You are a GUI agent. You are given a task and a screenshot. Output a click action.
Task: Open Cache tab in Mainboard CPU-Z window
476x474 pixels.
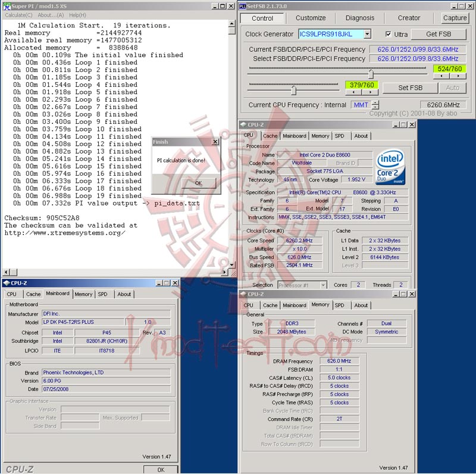click(x=33, y=294)
